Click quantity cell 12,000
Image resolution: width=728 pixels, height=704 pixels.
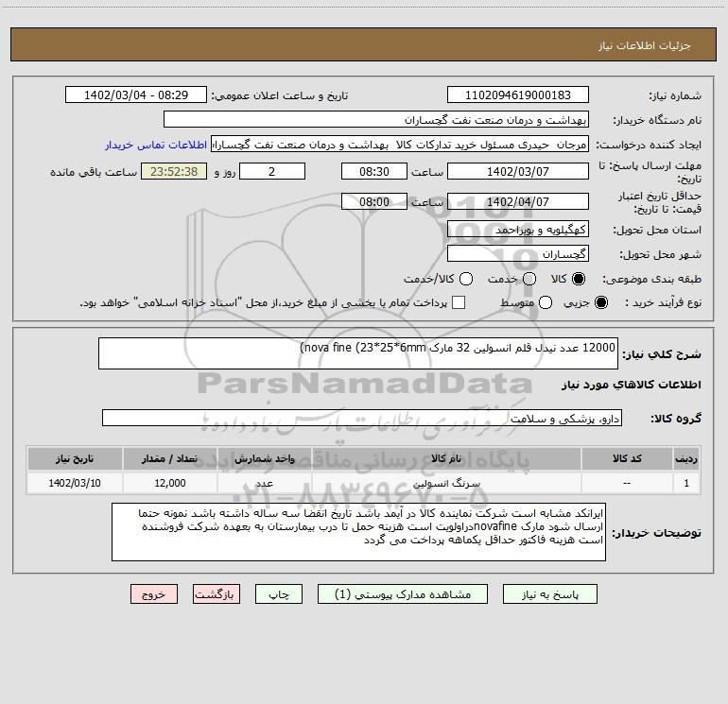170,483
